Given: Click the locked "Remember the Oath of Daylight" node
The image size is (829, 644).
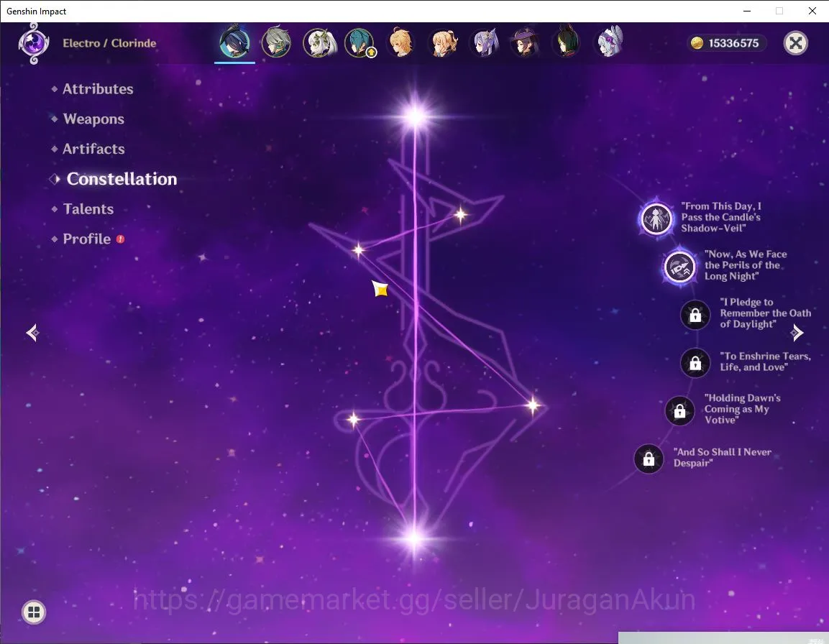Looking at the screenshot, I should tap(695, 315).
